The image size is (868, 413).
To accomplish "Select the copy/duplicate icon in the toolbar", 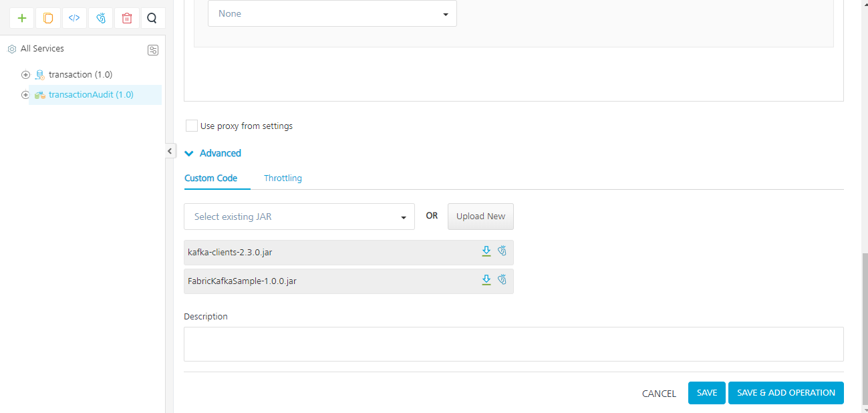I will click(x=47, y=18).
